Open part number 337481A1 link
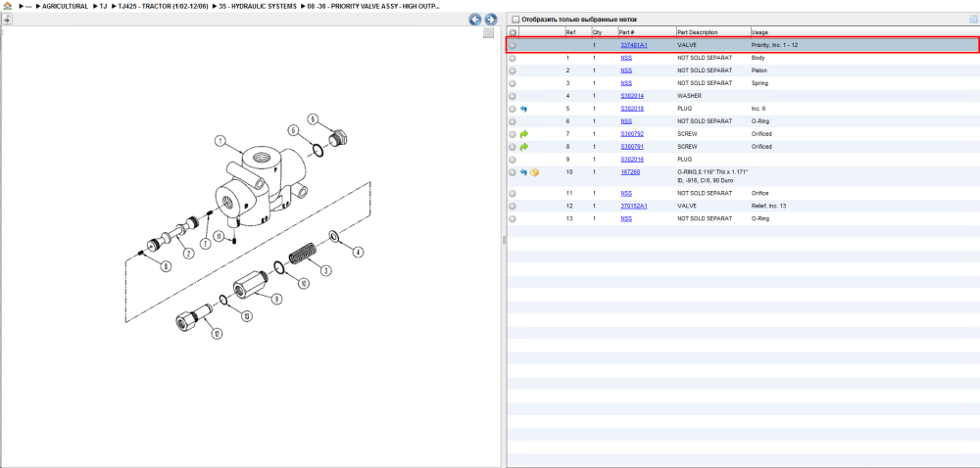The image size is (980, 468). click(634, 46)
